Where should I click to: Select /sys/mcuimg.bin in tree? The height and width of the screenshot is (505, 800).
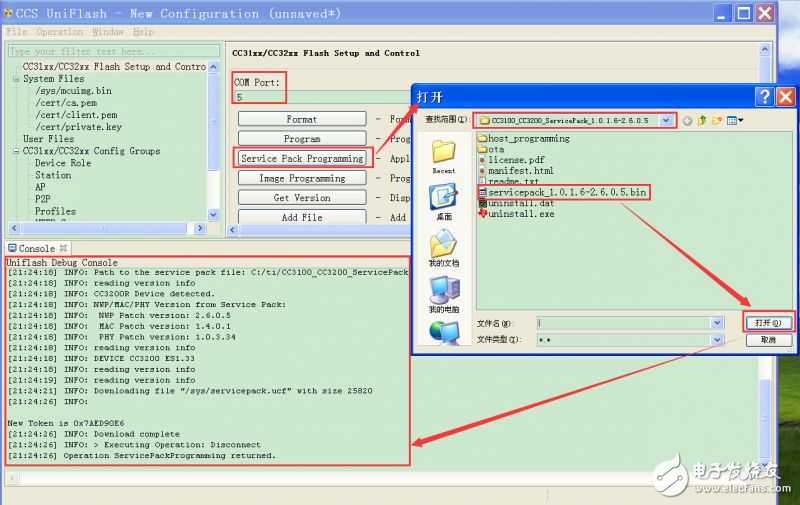coord(73,91)
